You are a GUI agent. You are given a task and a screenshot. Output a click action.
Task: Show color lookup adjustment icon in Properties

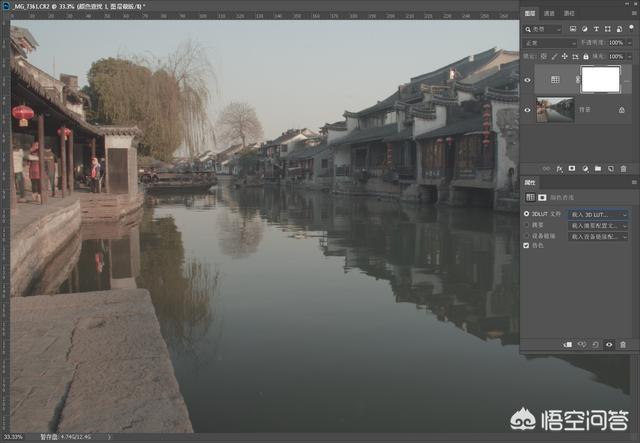(530, 197)
